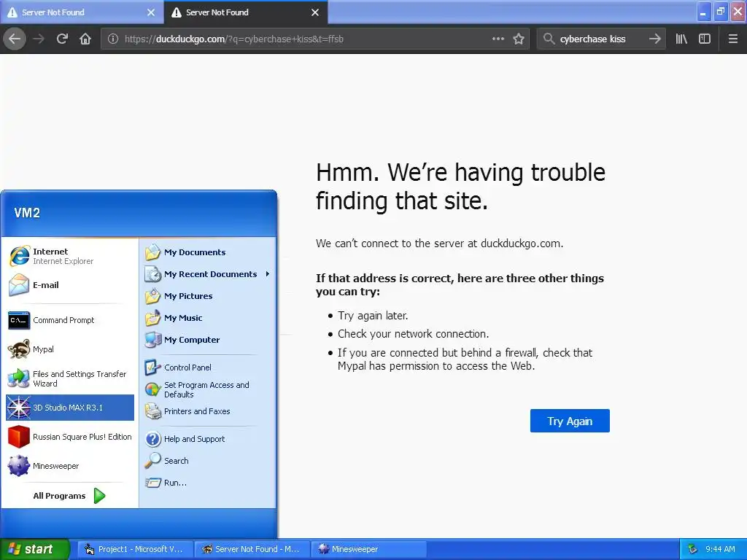Click the browser Forward arrow button

39,39
